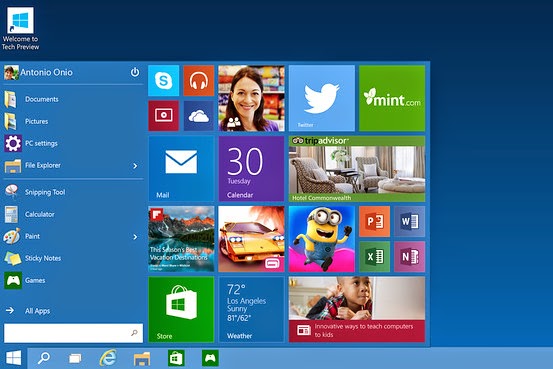Image resolution: width=553 pixels, height=369 pixels.
Task: Open the People tile with woman photo
Action: 251,98
